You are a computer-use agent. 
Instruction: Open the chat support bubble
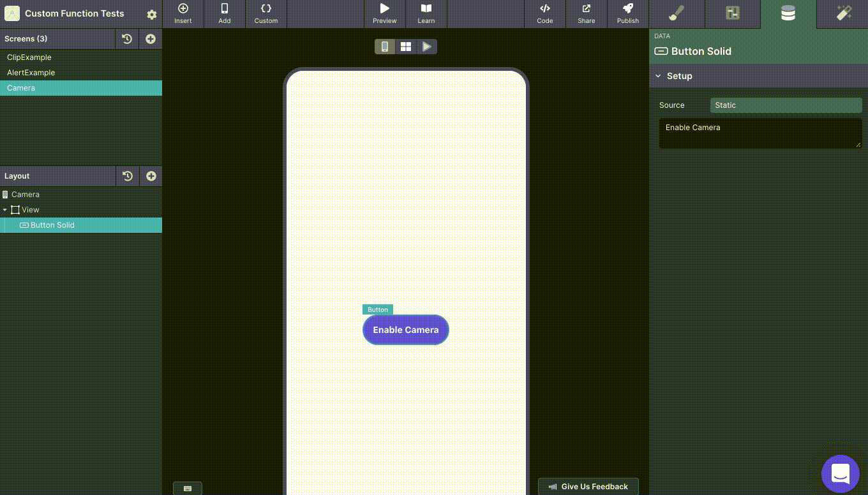click(x=841, y=474)
